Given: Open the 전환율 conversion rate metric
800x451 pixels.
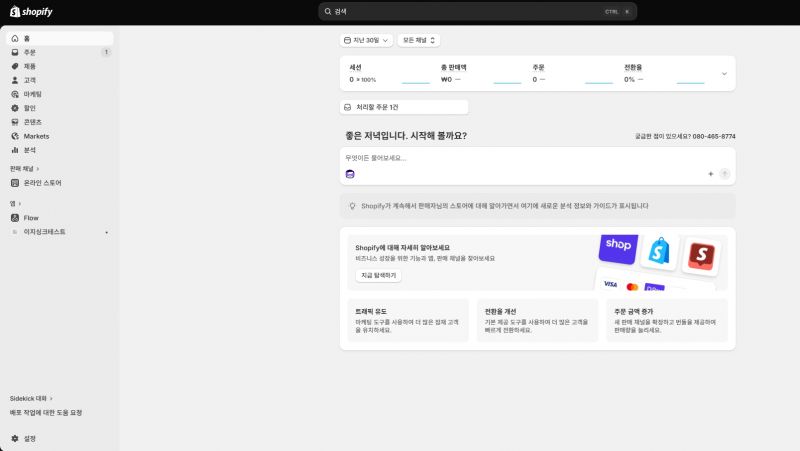Looking at the screenshot, I should pyautogui.click(x=664, y=73).
